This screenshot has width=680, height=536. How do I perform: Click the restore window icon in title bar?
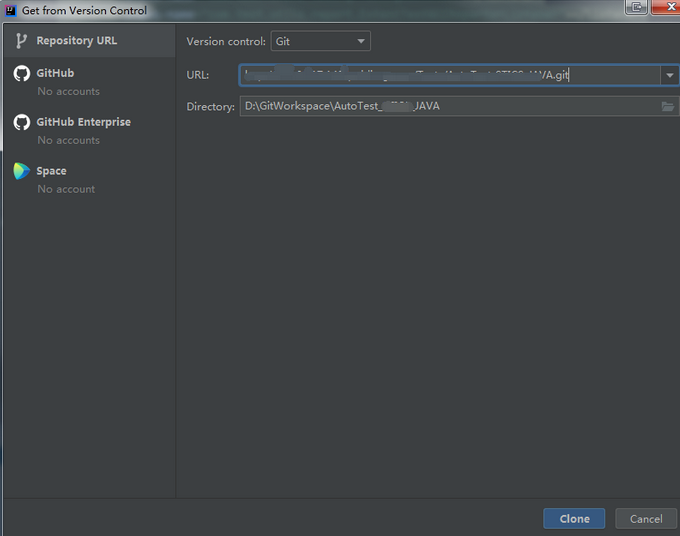637,8
